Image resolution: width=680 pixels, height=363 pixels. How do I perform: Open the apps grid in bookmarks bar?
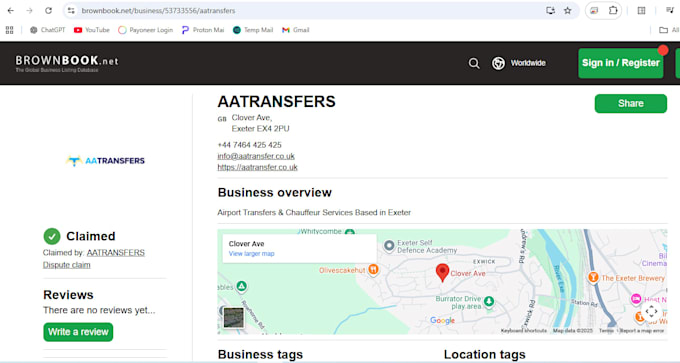click(10, 30)
